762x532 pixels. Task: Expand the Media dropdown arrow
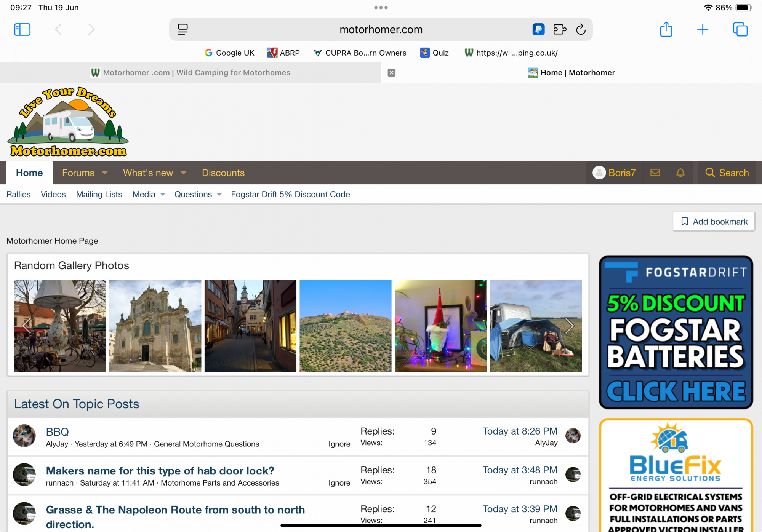point(163,195)
